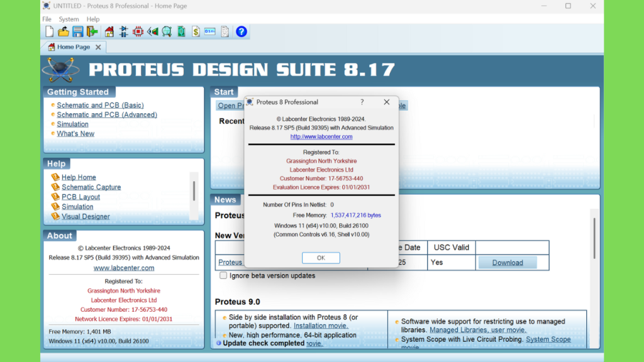Viewport: 644px width, 362px height.
Task: Click the New Project toolbar icon
Action: [49, 31]
